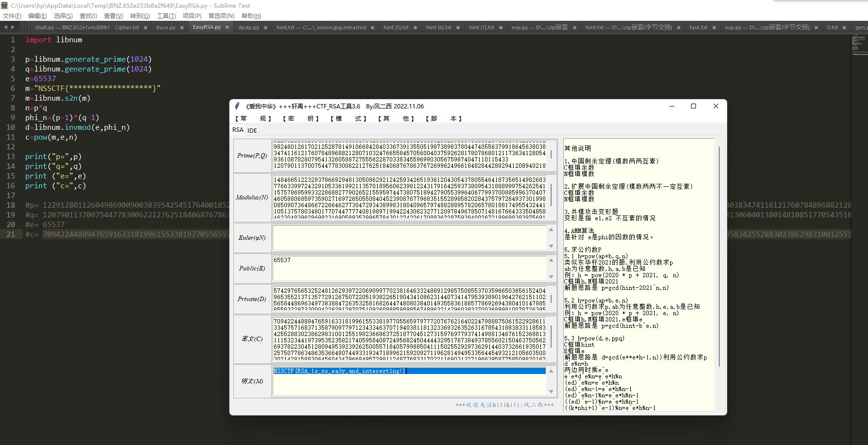Open the 转到(G) menu in Sublime Text

tap(140, 16)
